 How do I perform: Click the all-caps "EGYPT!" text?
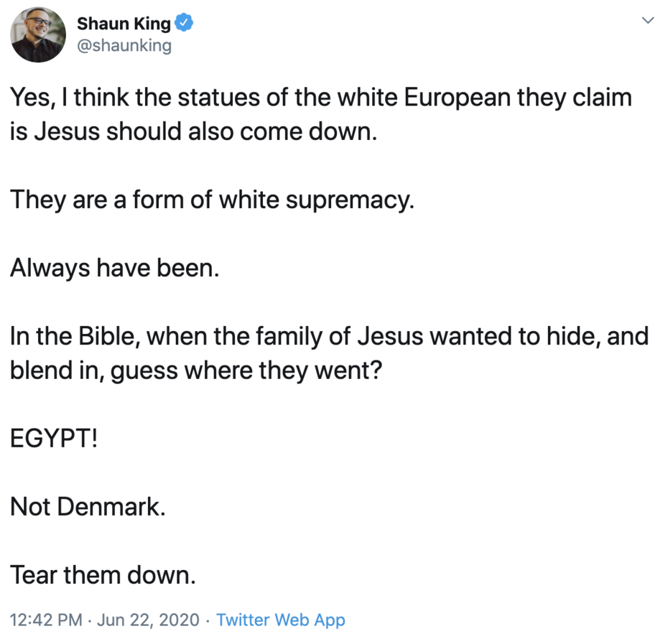click(x=54, y=439)
